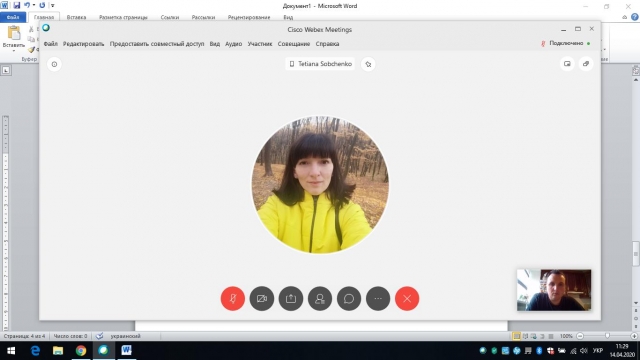Image resolution: width=640 pixels, height=360 pixels.
Task: Click Redo icon in Word quick access
Action: click(42, 5)
